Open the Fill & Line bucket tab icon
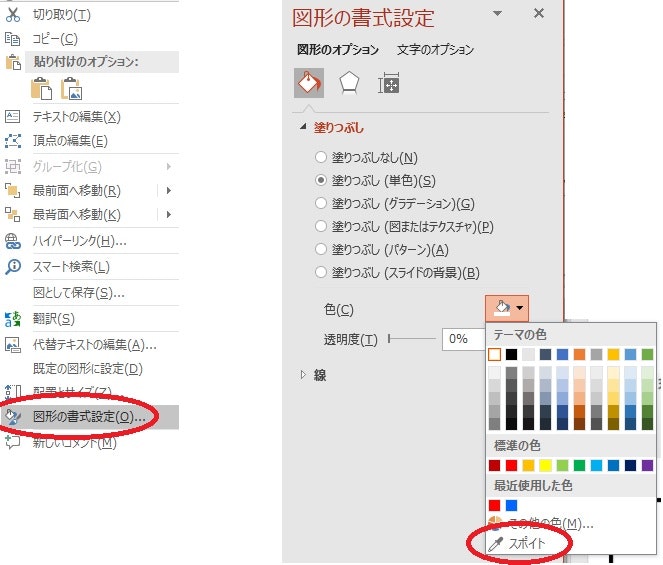The width and height of the screenshot is (663, 565). [309, 83]
